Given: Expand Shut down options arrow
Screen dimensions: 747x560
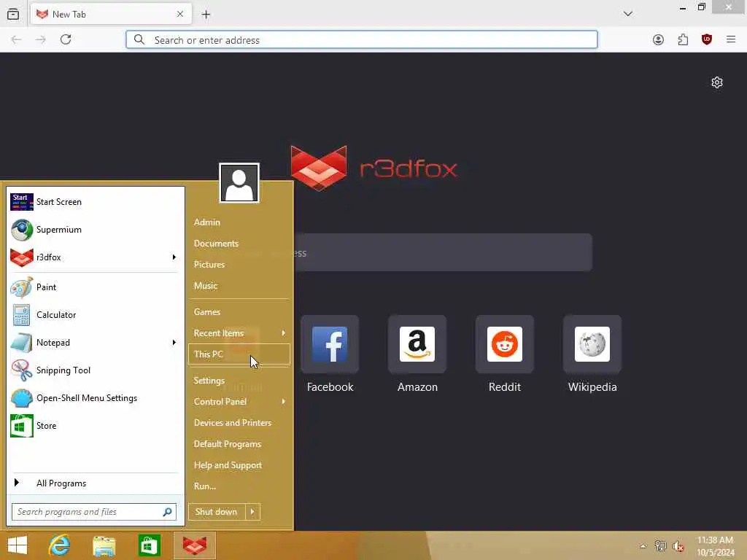Looking at the screenshot, I should [252, 512].
